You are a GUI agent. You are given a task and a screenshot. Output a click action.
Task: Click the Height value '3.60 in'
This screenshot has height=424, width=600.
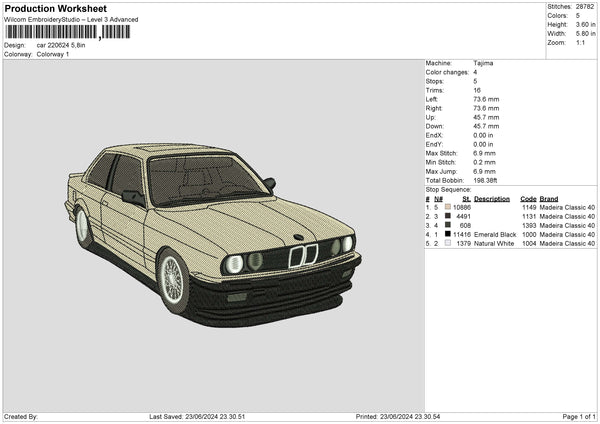(585, 24)
